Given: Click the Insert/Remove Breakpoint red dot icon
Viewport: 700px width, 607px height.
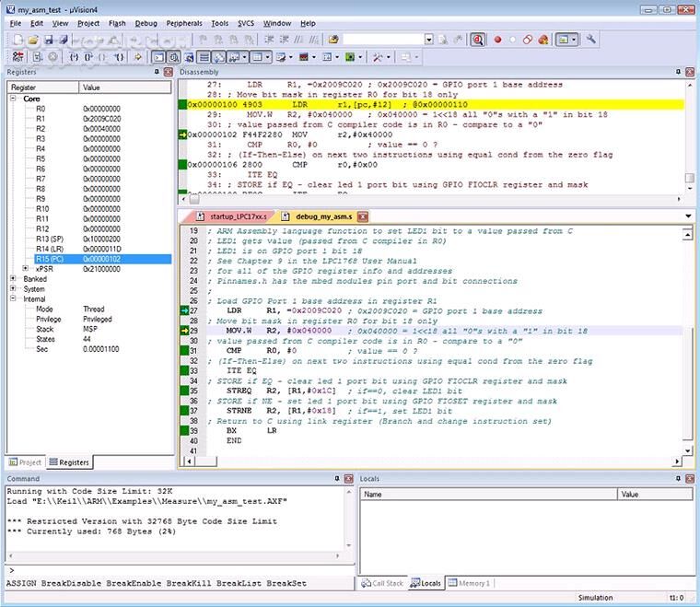Looking at the screenshot, I should click(x=498, y=40).
